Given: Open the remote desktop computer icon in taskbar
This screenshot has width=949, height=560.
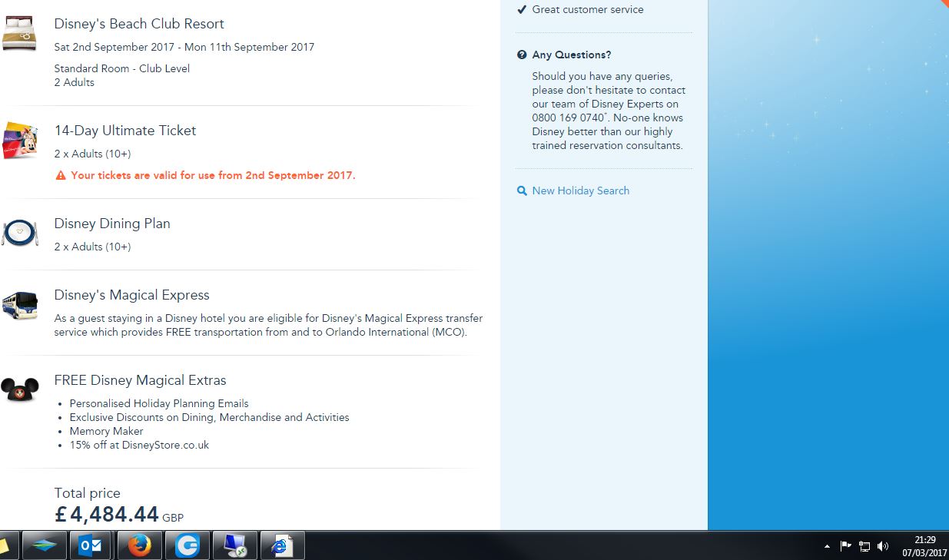Looking at the screenshot, I should tap(234, 545).
